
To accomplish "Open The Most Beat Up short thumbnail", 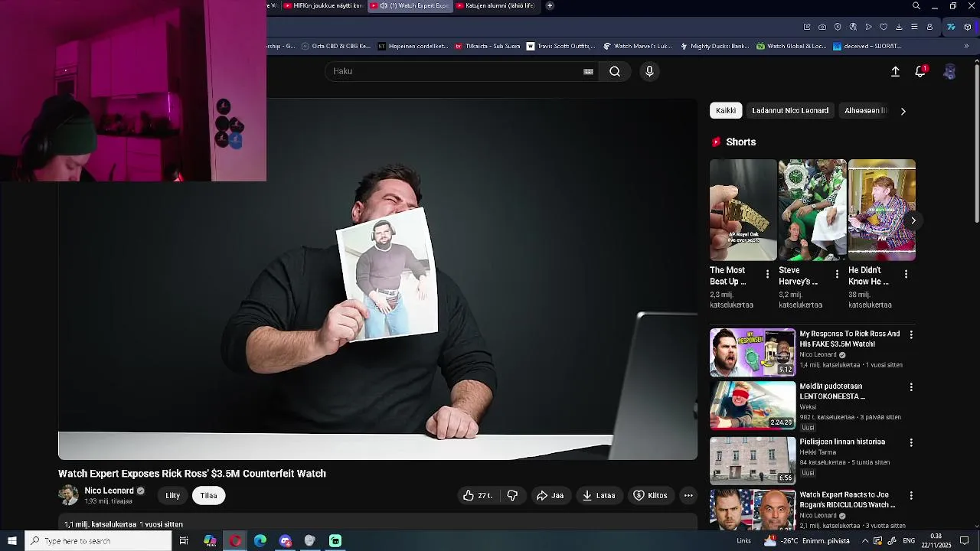I will tap(743, 210).
